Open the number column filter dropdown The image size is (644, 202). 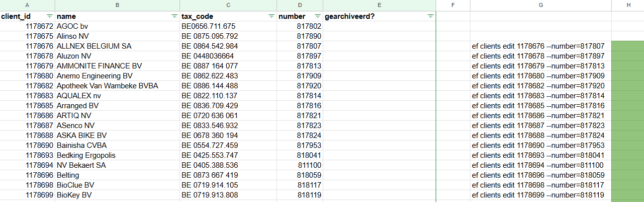317,16
